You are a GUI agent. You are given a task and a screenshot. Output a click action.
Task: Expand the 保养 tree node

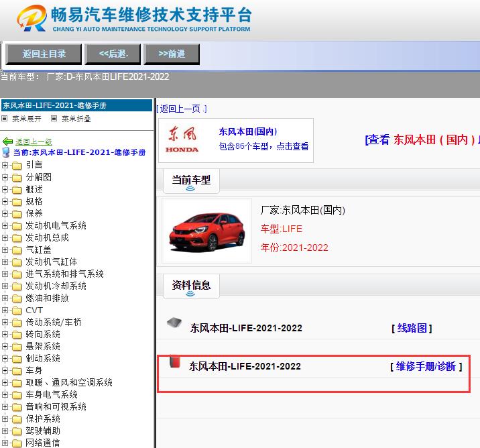point(5,213)
